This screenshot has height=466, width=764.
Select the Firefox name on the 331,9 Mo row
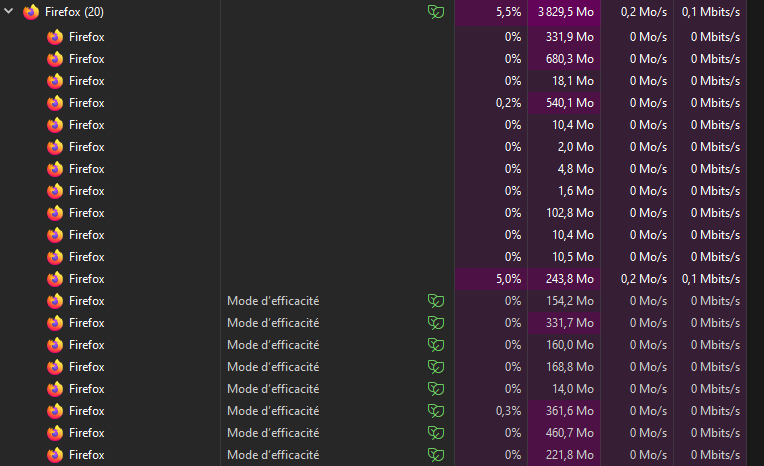pos(87,37)
